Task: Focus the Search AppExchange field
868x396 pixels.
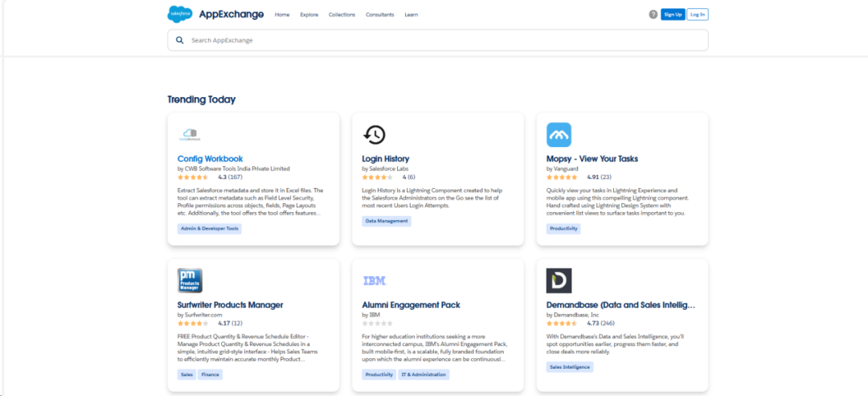Action: [x=438, y=40]
